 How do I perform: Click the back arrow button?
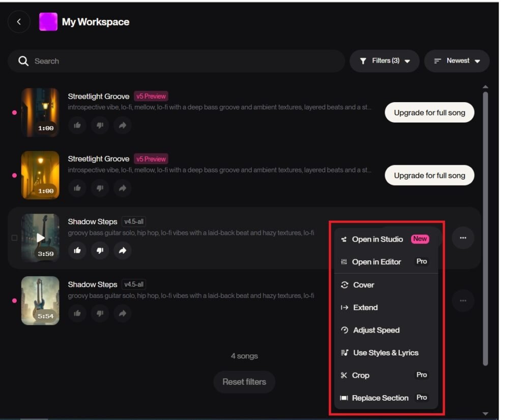coord(19,22)
